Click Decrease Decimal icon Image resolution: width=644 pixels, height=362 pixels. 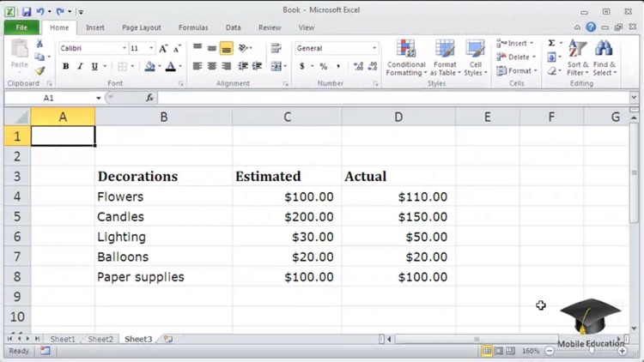(373, 66)
